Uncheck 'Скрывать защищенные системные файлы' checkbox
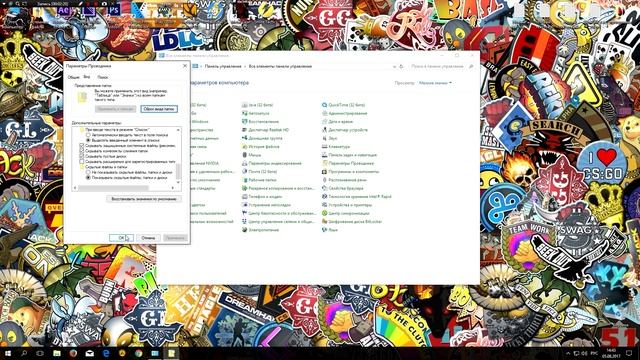The width and height of the screenshot is (640, 360). pos(82,145)
